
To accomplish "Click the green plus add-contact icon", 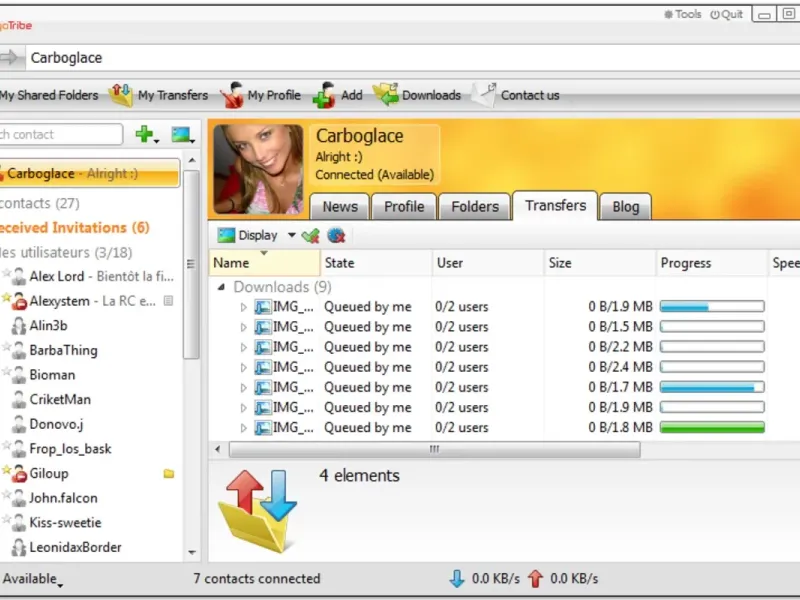I will click(144, 134).
